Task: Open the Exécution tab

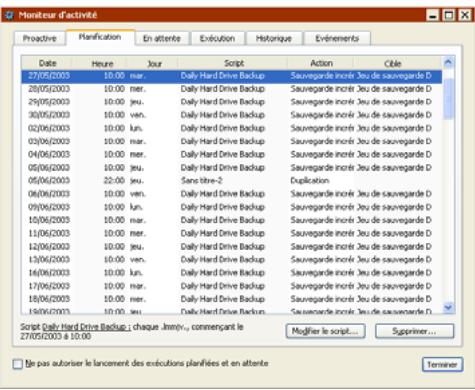Action: 217,38
